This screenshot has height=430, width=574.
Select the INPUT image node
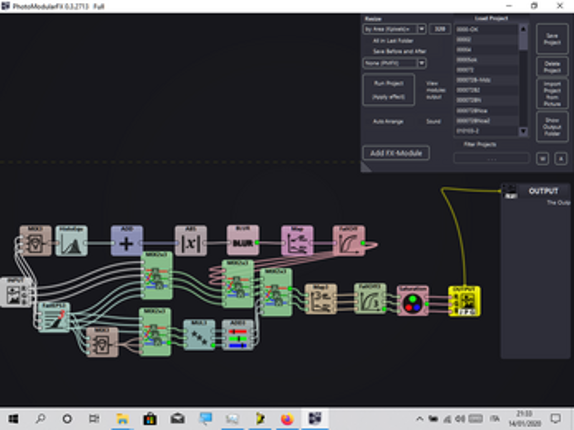point(15,292)
